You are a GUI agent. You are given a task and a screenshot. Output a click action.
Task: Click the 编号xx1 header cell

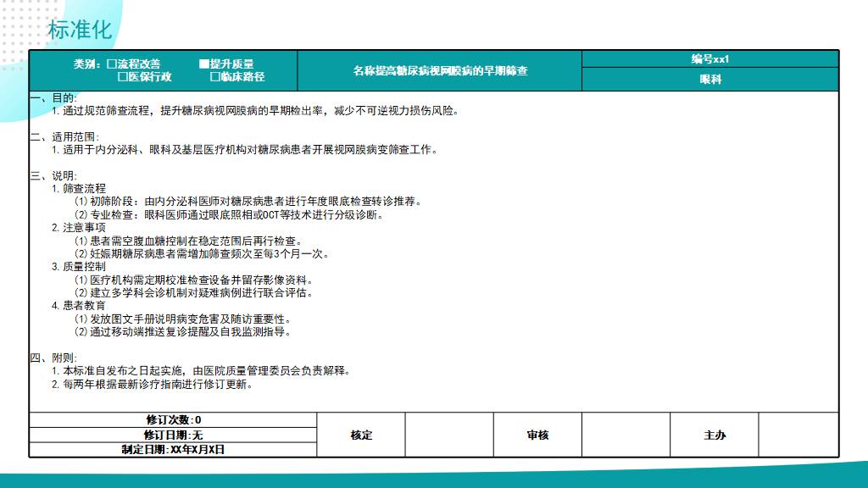tap(709, 59)
